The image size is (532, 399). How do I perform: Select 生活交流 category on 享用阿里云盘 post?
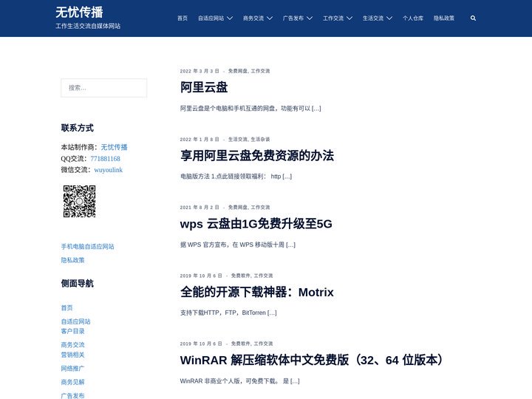click(238, 139)
